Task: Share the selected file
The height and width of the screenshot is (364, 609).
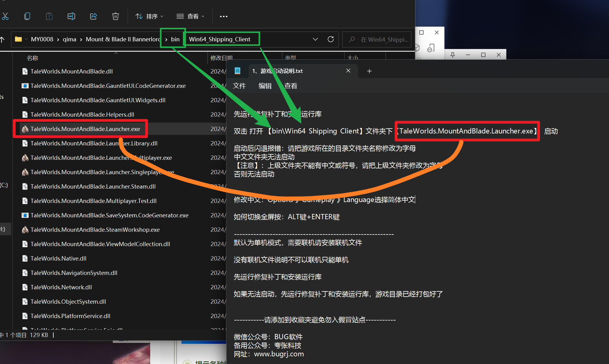Action: click(93, 16)
